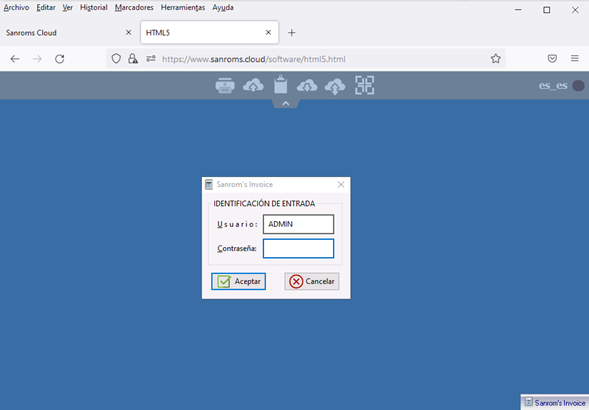Click the Usuario input field containing ADMIN
589x410 pixels.
[x=298, y=224]
